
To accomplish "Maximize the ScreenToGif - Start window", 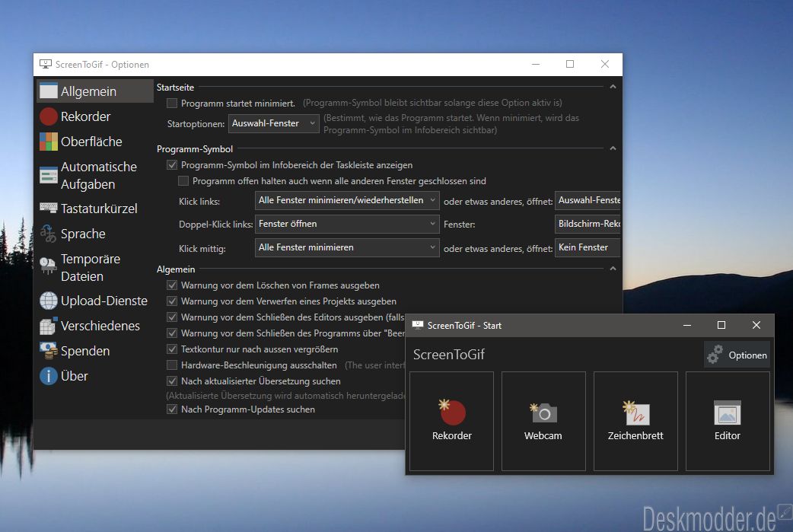I will [721, 325].
